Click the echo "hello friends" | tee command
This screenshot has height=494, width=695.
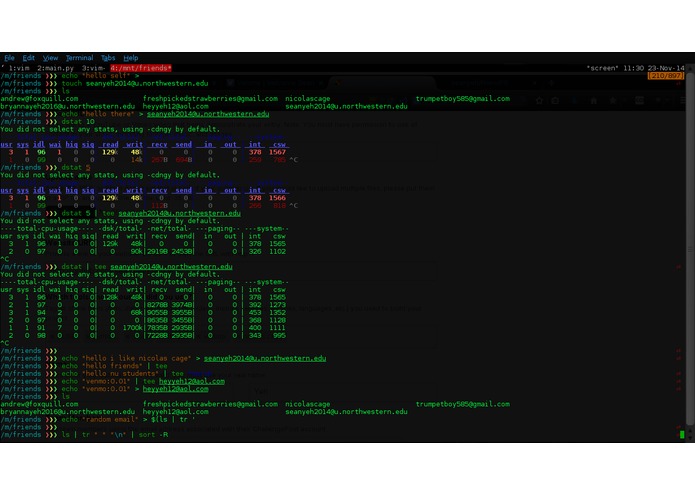click(x=114, y=366)
